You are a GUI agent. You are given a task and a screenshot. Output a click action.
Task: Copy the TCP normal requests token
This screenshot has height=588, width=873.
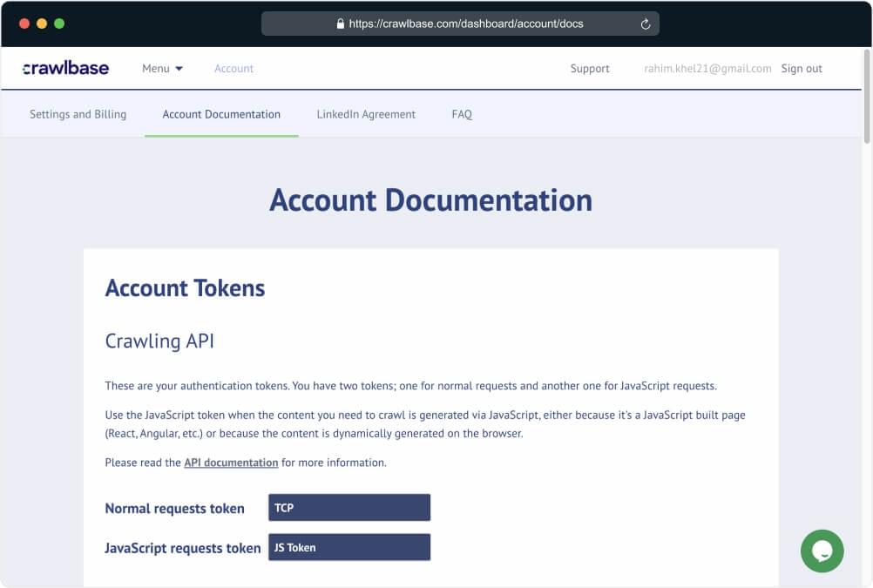(349, 507)
